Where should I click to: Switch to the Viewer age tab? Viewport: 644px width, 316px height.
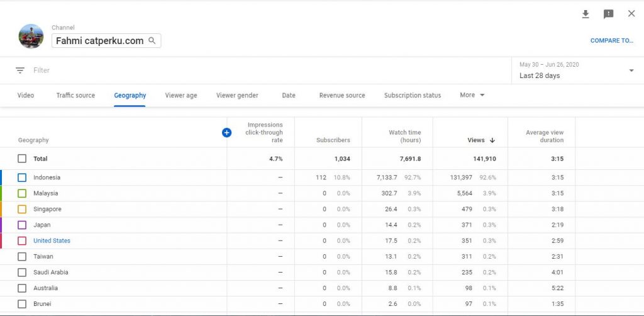click(x=181, y=95)
